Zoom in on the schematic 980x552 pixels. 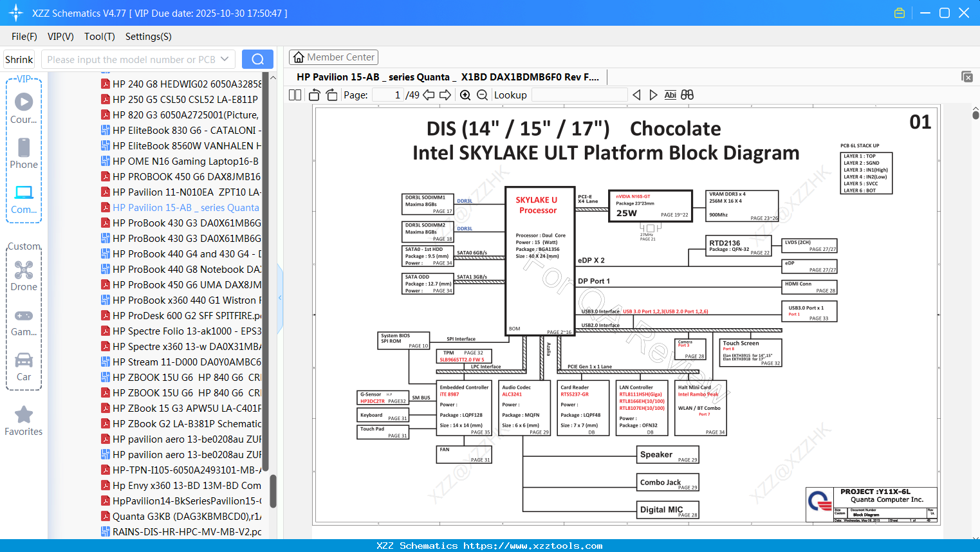(465, 95)
